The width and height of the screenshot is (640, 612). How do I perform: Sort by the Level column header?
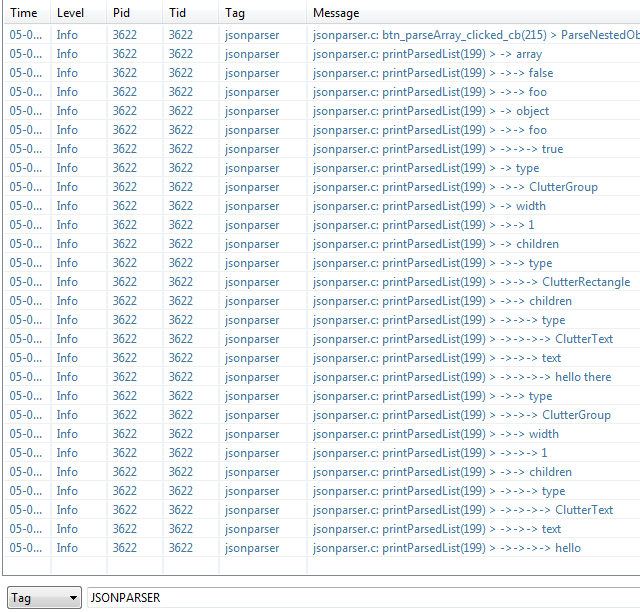click(x=70, y=13)
